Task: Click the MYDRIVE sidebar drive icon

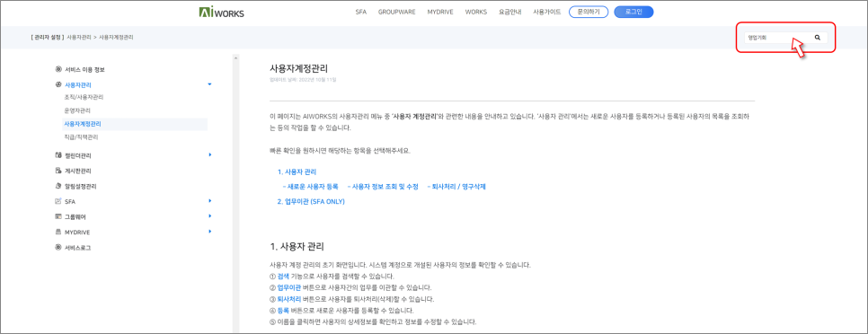Action: click(58, 233)
